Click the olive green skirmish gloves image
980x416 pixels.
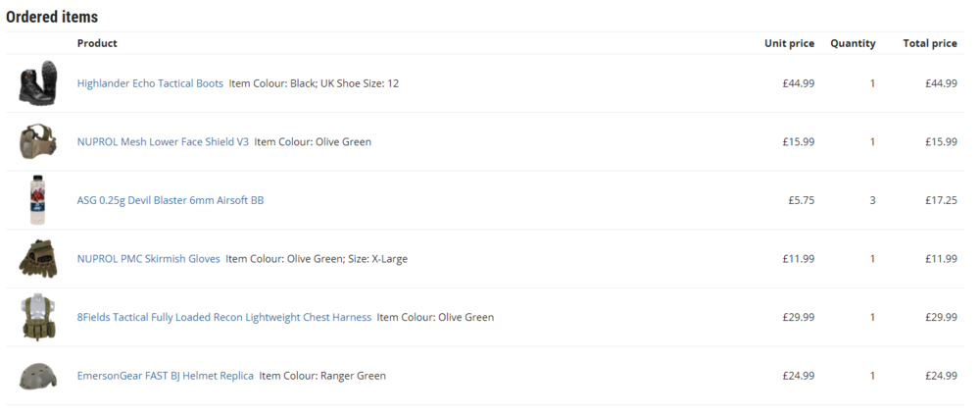(x=38, y=259)
